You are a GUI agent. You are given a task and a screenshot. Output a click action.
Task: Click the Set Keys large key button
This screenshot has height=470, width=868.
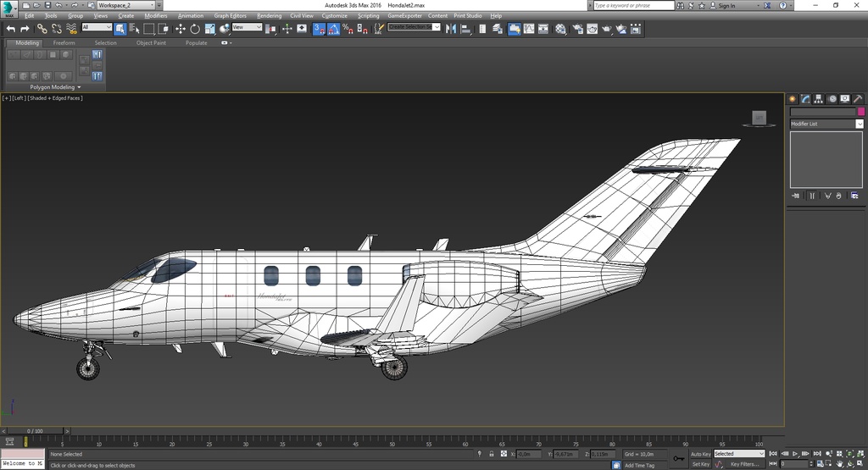point(678,458)
